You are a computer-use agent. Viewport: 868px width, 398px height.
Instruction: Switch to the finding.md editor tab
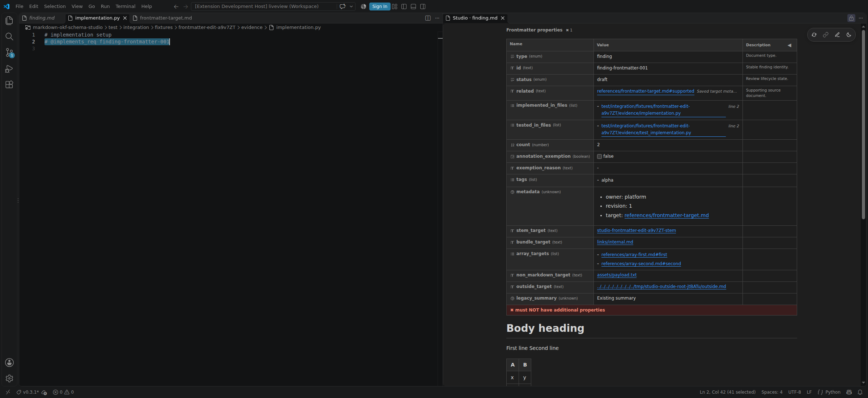point(42,18)
